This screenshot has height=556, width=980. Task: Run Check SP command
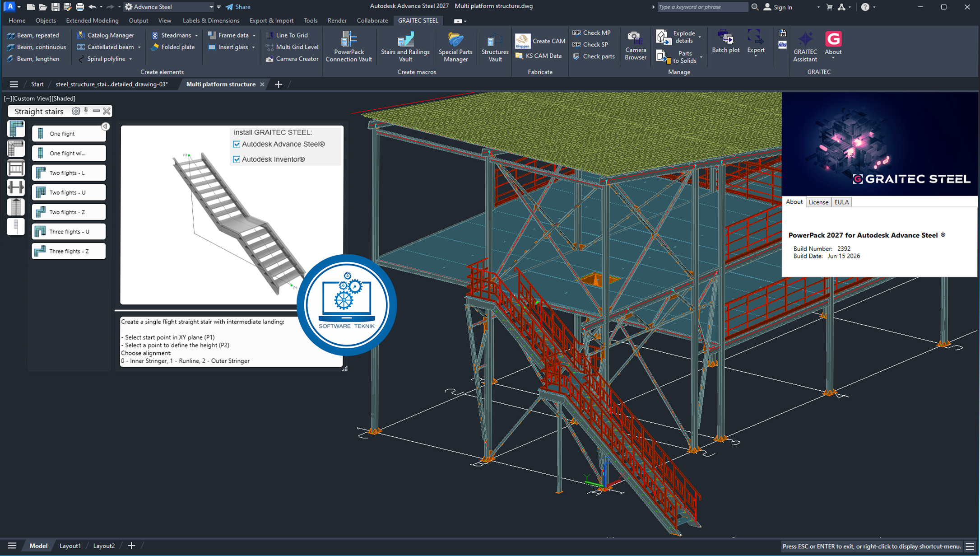[x=590, y=44]
